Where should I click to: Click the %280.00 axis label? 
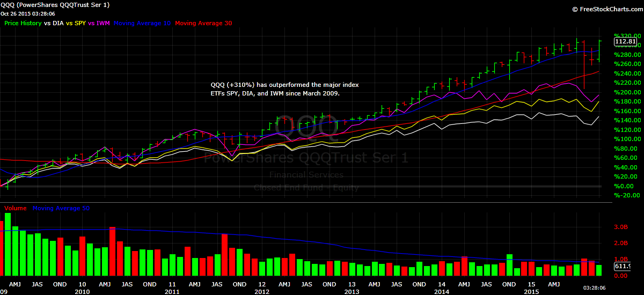(627, 55)
